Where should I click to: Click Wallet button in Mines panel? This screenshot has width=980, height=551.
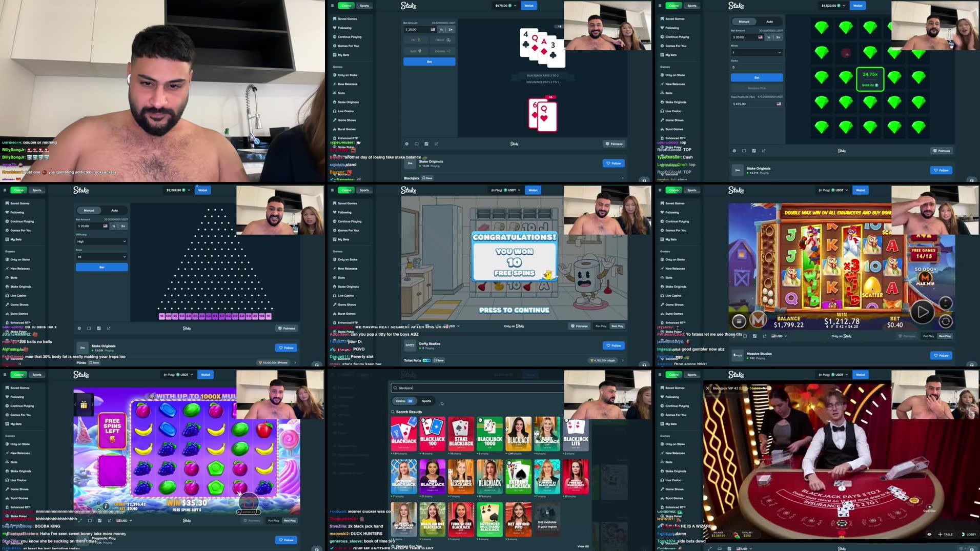[x=857, y=6]
